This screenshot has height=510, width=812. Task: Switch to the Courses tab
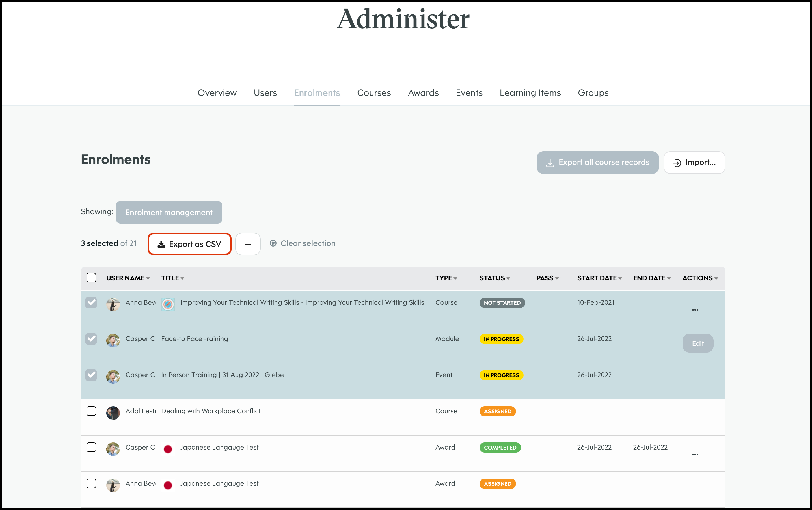tap(374, 93)
